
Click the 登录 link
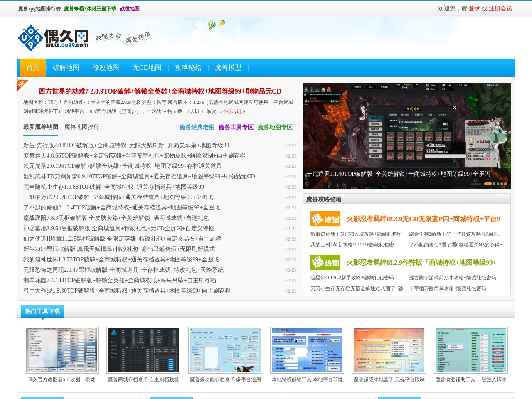[474, 8]
